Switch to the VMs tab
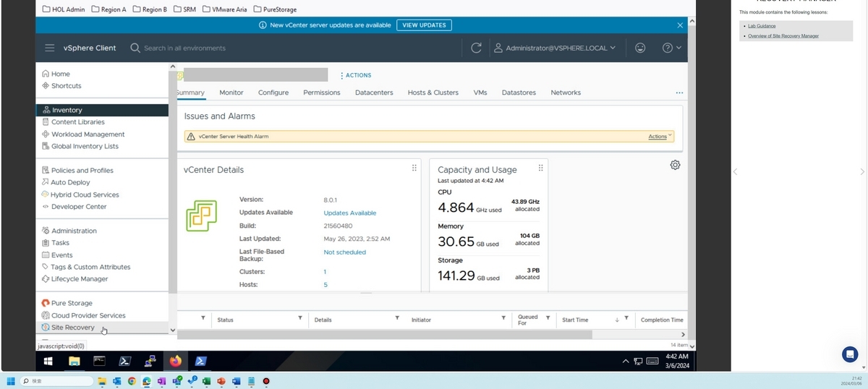Viewport: 868px width, 389px height. pyautogui.click(x=480, y=93)
